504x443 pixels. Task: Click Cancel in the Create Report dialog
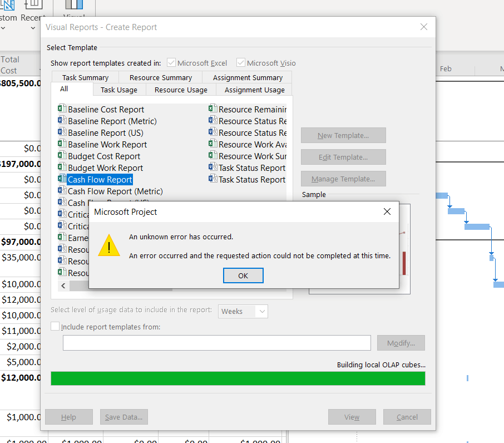[407, 417]
